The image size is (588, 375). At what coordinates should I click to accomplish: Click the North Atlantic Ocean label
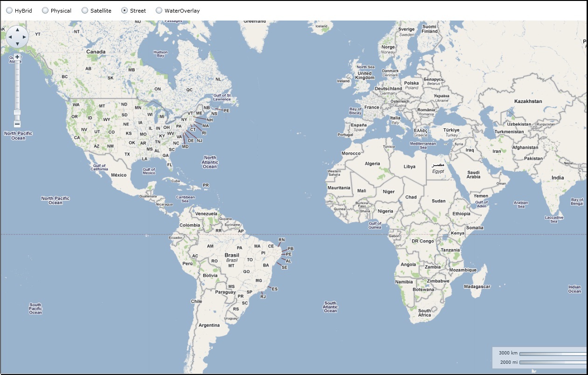[210, 162]
